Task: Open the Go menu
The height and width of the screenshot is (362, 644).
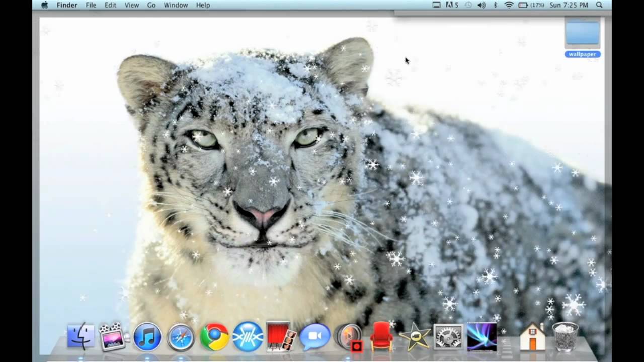Action: (x=151, y=5)
